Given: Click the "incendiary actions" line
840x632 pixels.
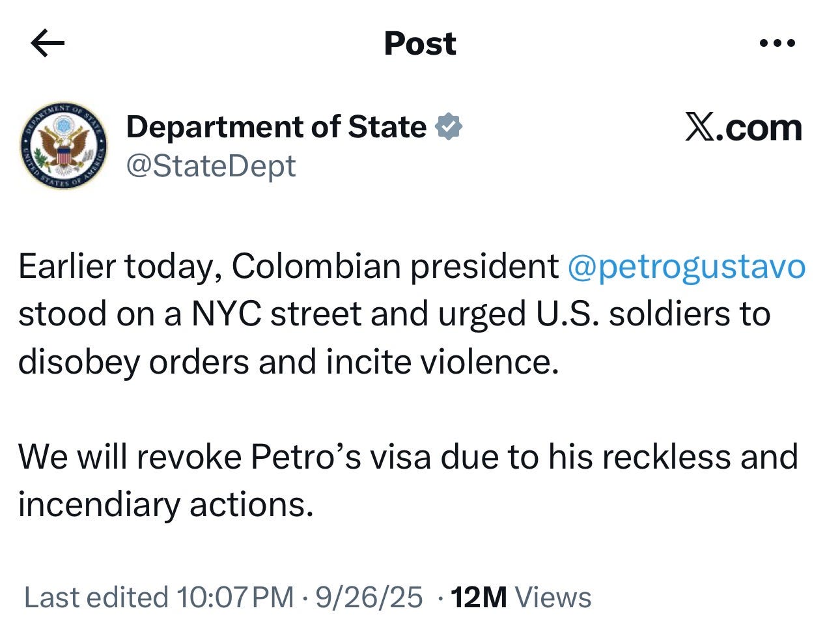Looking at the screenshot, I should coord(166,504).
